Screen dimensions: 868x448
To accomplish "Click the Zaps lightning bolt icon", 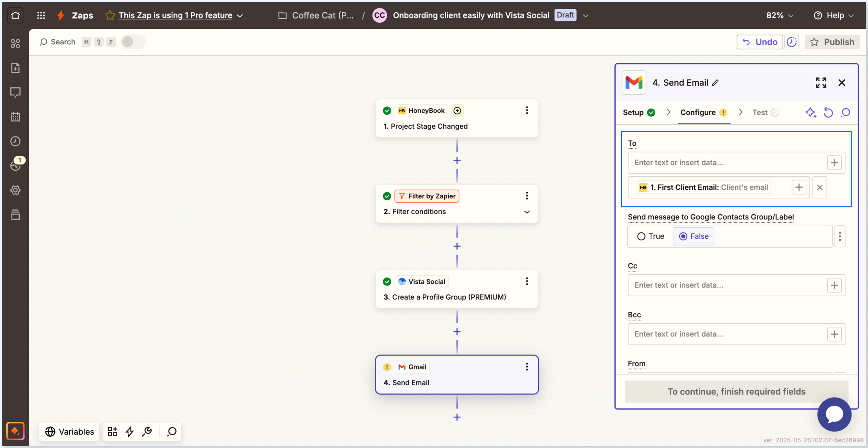I will pyautogui.click(x=61, y=16).
